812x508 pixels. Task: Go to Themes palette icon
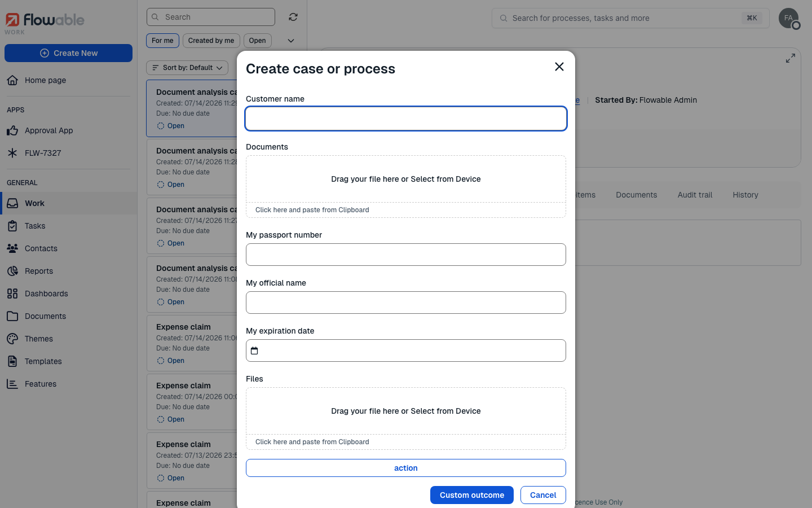12,339
